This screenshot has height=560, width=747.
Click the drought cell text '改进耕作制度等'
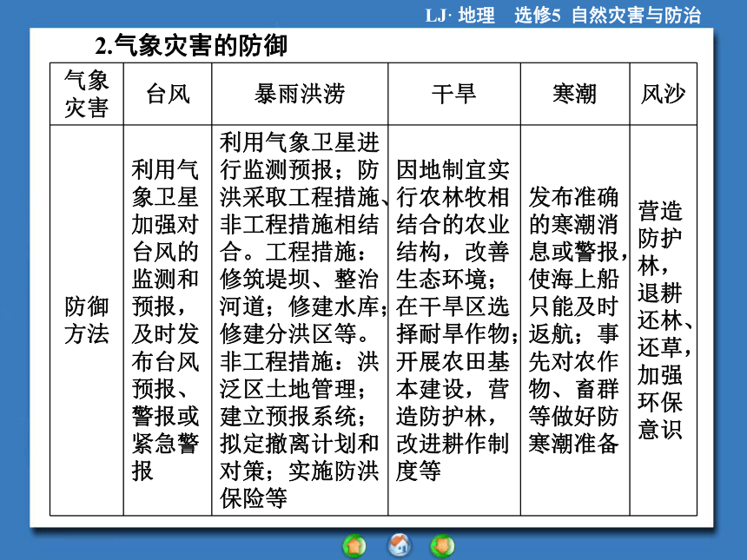click(453, 458)
